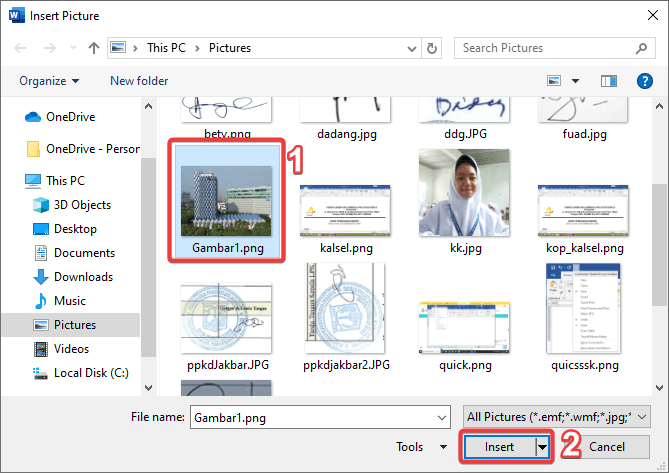Screen dimensions: 669x473
Task: Click New folder in toolbar
Action: [x=139, y=81]
